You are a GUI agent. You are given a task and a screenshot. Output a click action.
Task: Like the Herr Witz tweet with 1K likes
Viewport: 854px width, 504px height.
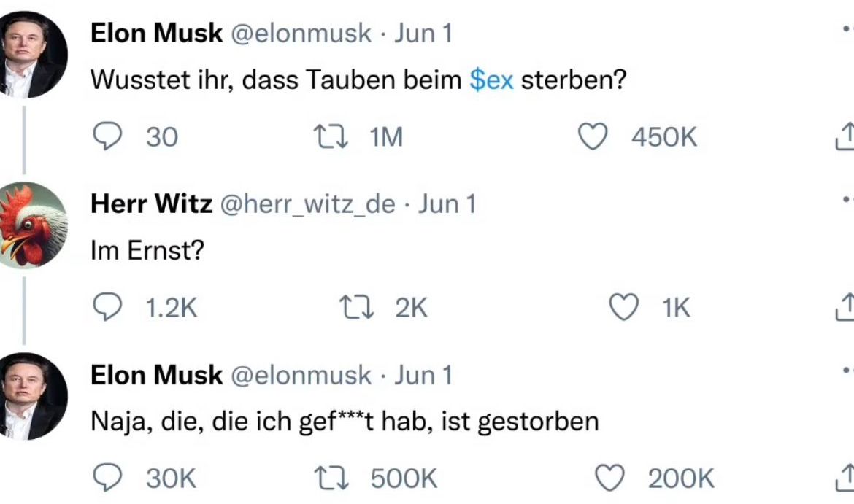click(624, 308)
